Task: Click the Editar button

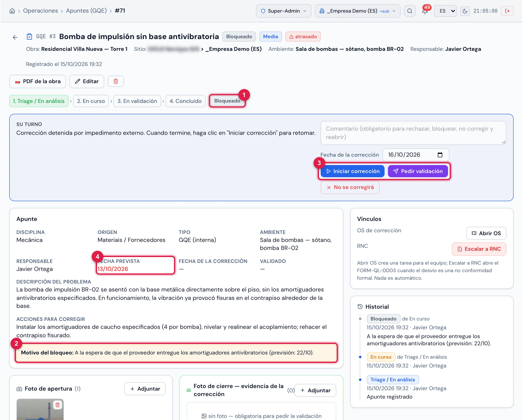Action: [x=87, y=81]
